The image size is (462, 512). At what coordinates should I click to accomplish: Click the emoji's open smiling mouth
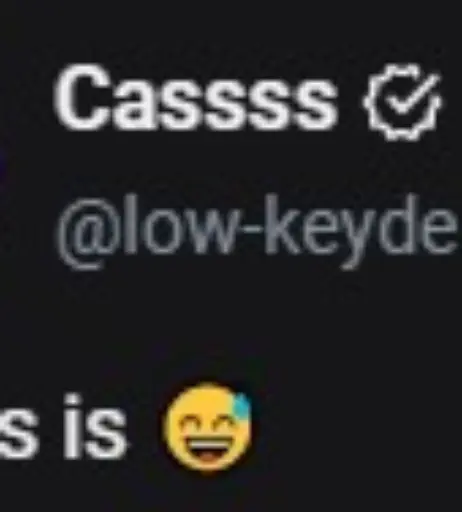click(x=207, y=450)
